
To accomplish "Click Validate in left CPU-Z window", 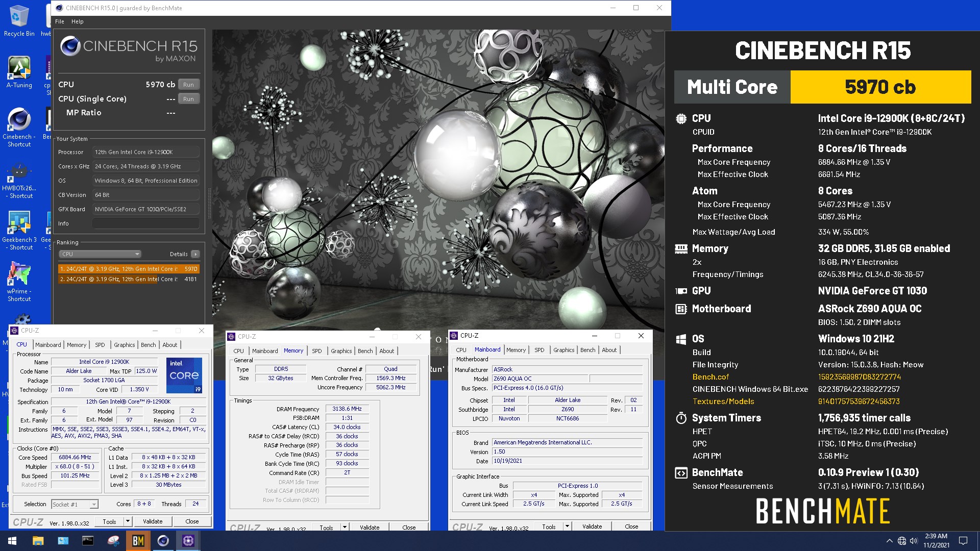I will click(153, 521).
